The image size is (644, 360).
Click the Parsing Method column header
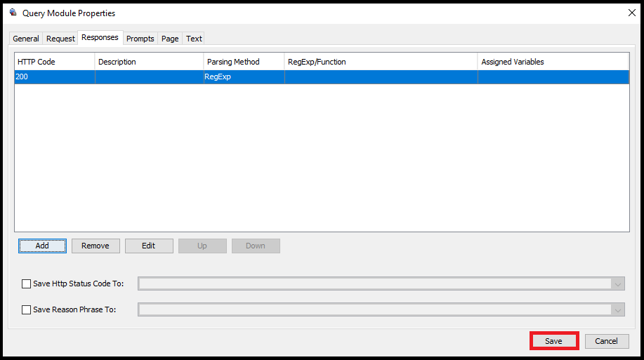tap(244, 62)
